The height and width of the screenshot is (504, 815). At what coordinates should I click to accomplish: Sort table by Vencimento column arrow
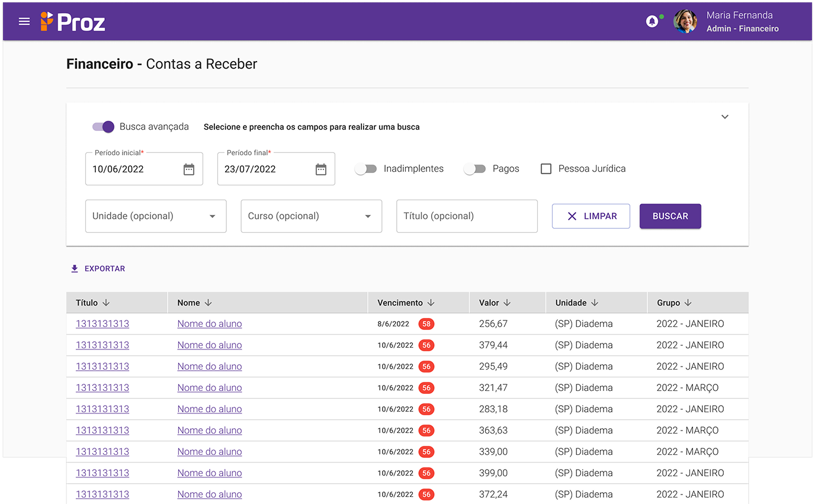tap(431, 303)
